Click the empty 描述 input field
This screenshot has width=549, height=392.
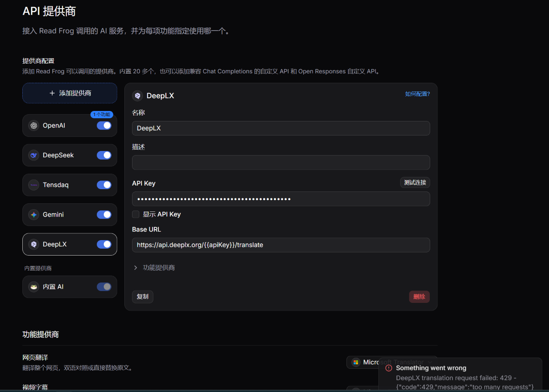click(281, 162)
